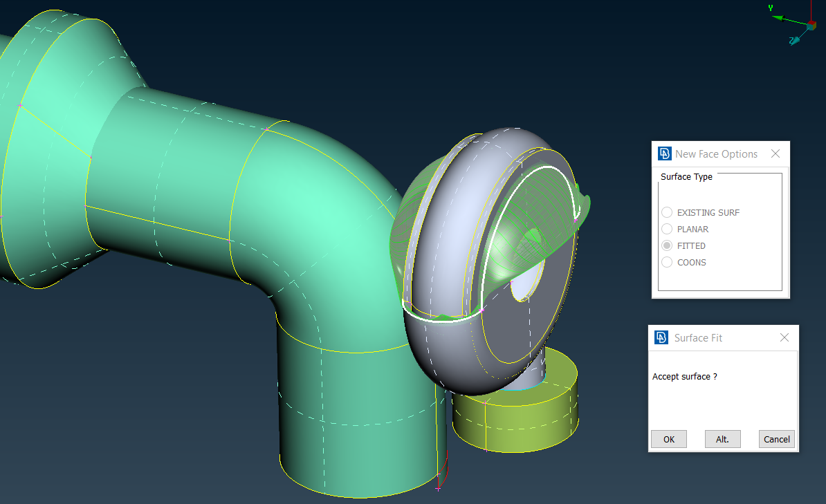Select the EXISTING SURF surface type
This screenshot has width=826, height=504.
667,212
